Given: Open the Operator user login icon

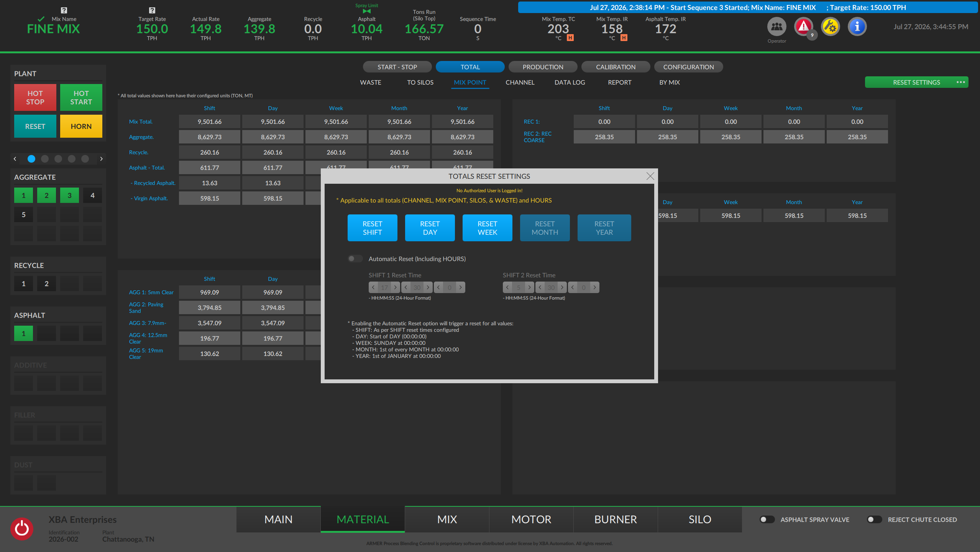Looking at the screenshot, I should 776,26.
